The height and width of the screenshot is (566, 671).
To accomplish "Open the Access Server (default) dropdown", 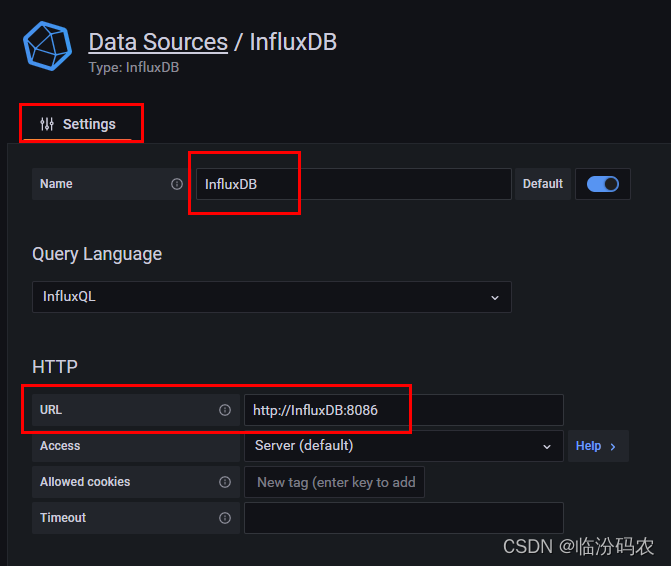I will pos(404,446).
